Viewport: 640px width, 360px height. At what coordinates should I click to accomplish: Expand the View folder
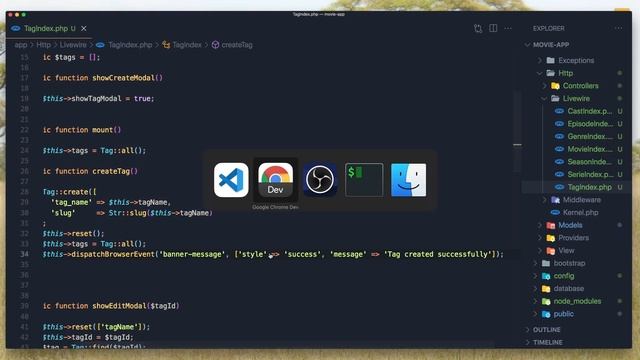[x=566, y=250]
